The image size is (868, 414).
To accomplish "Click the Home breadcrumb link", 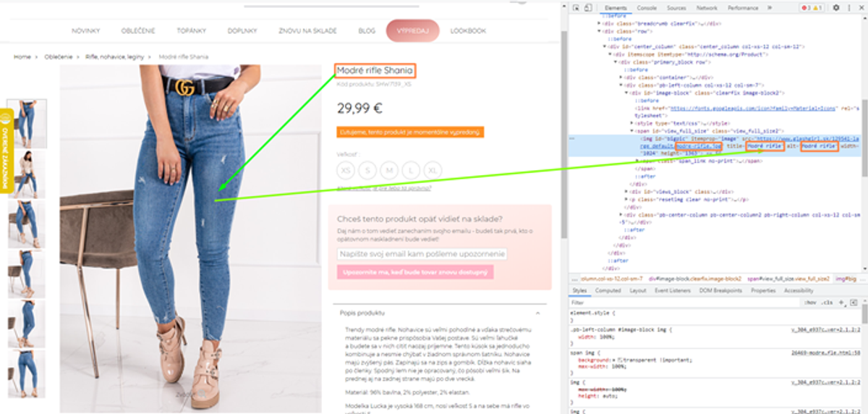I will tap(22, 56).
